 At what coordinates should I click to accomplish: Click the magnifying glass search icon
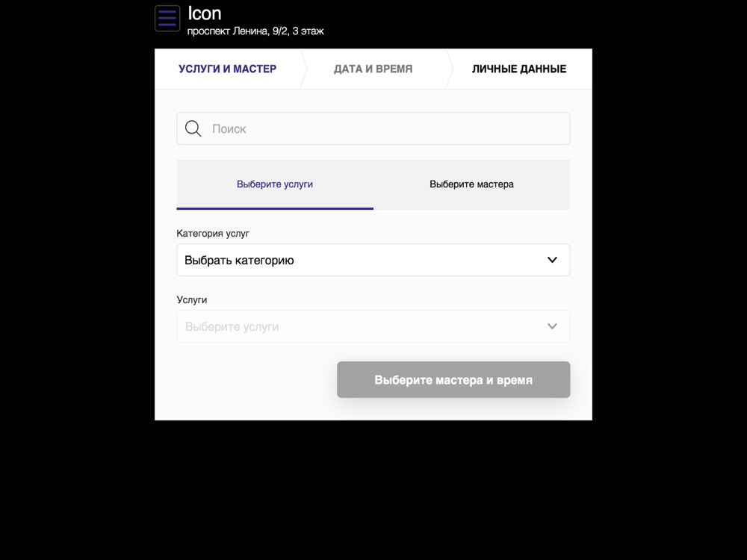pyautogui.click(x=193, y=128)
